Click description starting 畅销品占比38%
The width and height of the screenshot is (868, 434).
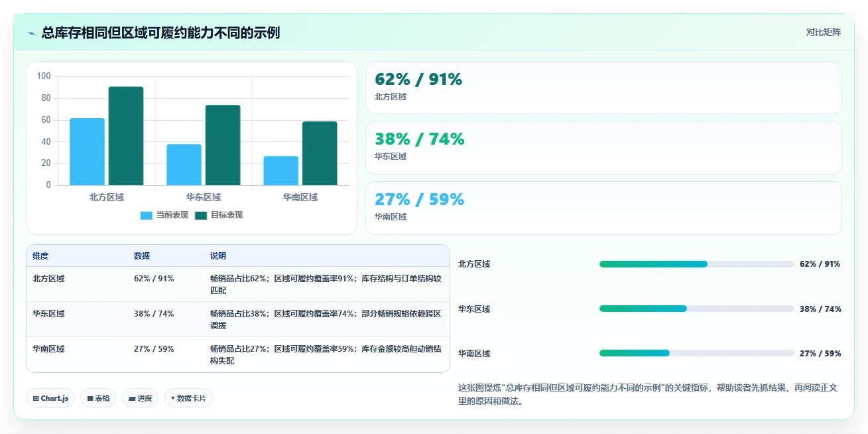[x=326, y=320]
